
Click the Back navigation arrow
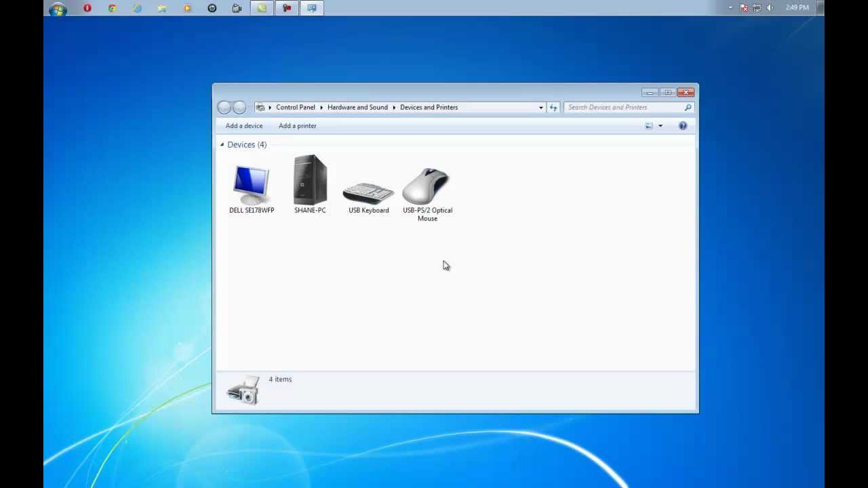[x=224, y=107]
